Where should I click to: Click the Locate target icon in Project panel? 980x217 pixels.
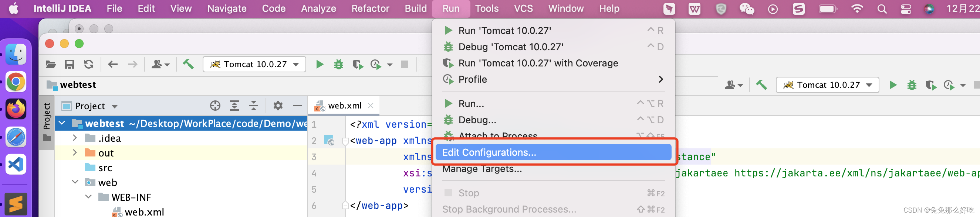click(x=215, y=106)
